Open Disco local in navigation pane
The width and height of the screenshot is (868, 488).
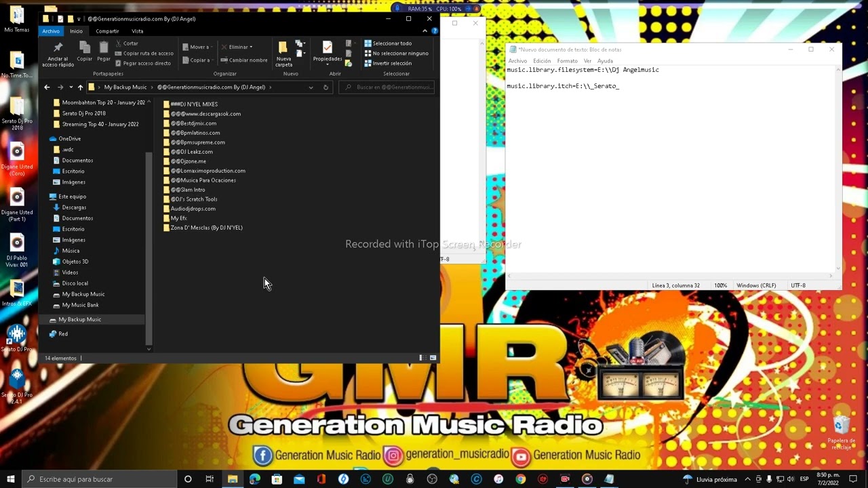click(x=75, y=283)
